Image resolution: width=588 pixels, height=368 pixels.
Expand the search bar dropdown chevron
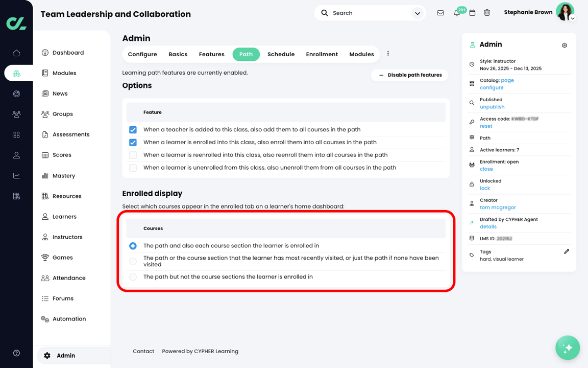pyautogui.click(x=417, y=12)
